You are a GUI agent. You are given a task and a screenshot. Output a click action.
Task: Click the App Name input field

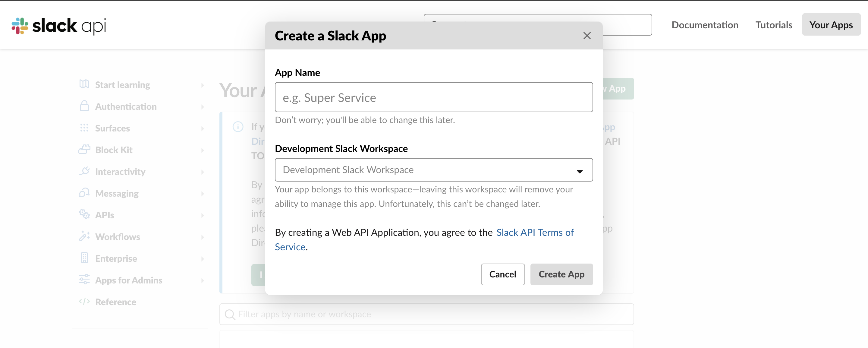pyautogui.click(x=433, y=97)
